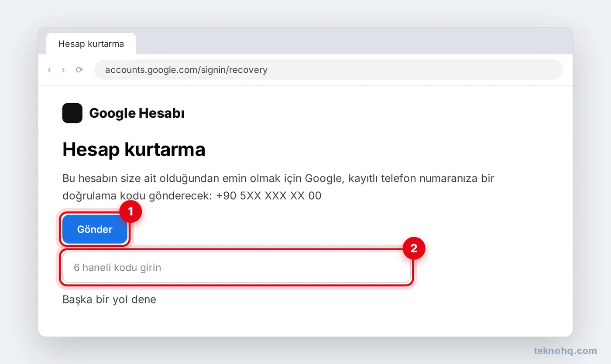Click the phone number +90 5XX XXX XX 00

click(268, 196)
